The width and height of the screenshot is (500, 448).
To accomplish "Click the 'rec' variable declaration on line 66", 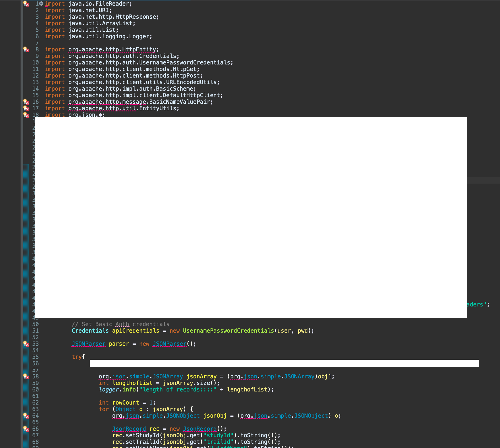I will tap(154, 429).
